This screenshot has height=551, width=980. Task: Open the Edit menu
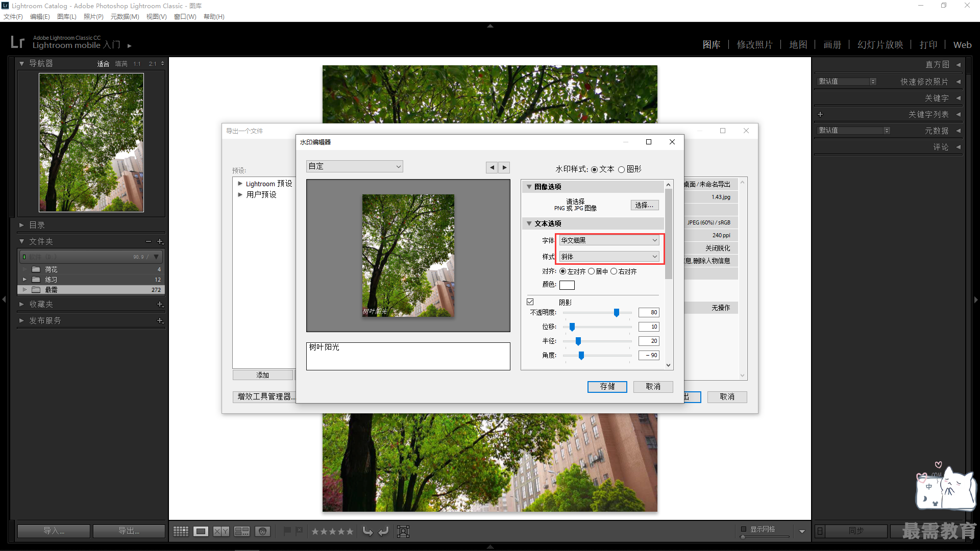(x=40, y=16)
